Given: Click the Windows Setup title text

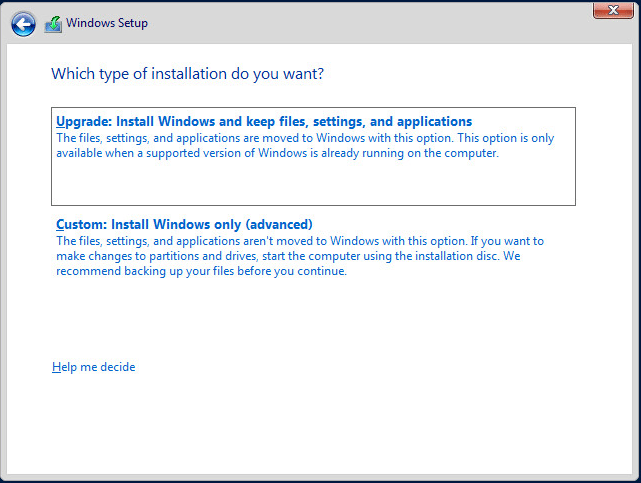Looking at the screenshot, I should coord(107,23).
